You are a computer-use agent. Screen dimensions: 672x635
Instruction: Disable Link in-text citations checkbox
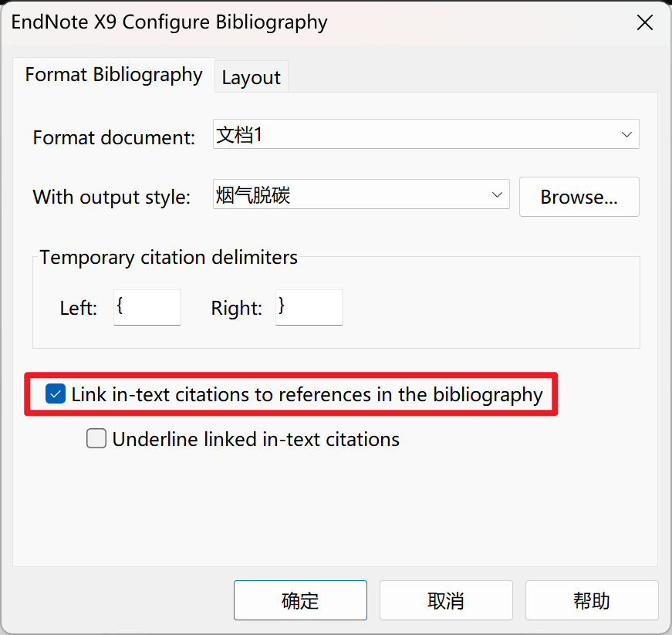pos(56,395)
